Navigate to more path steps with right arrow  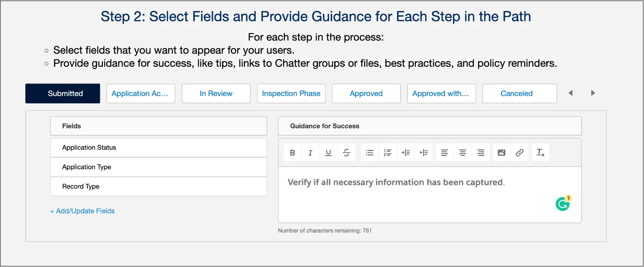(x=593, y=93)
